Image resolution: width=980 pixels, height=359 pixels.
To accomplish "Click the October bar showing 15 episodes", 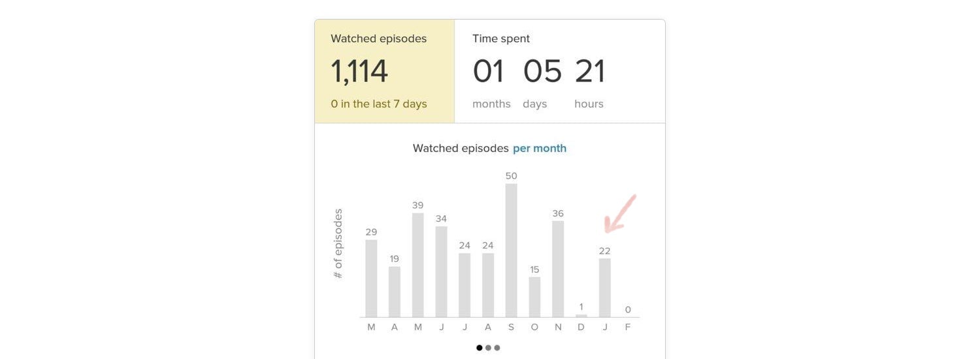I will click(534, 297).
